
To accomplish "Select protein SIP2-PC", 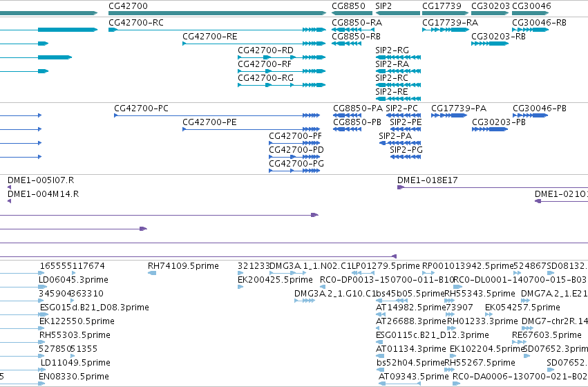I will point(404,115).
